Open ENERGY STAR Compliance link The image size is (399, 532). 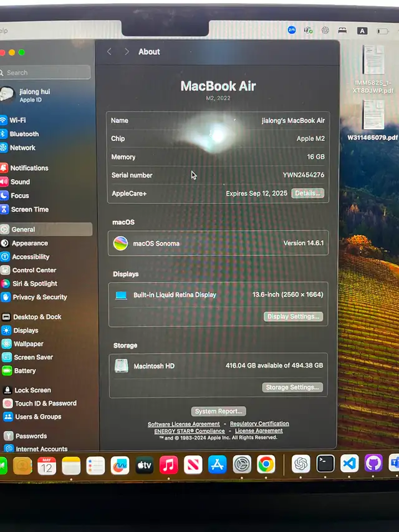coord(190,431)
